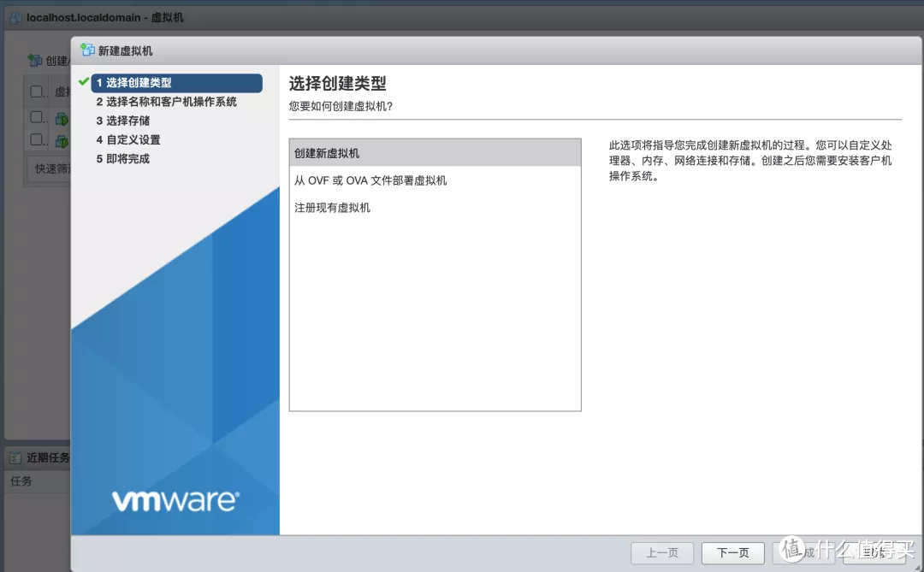Select 创建新虚拟机 option in the list
Screen dimensions: 924x572
click(x=435, y=153)
